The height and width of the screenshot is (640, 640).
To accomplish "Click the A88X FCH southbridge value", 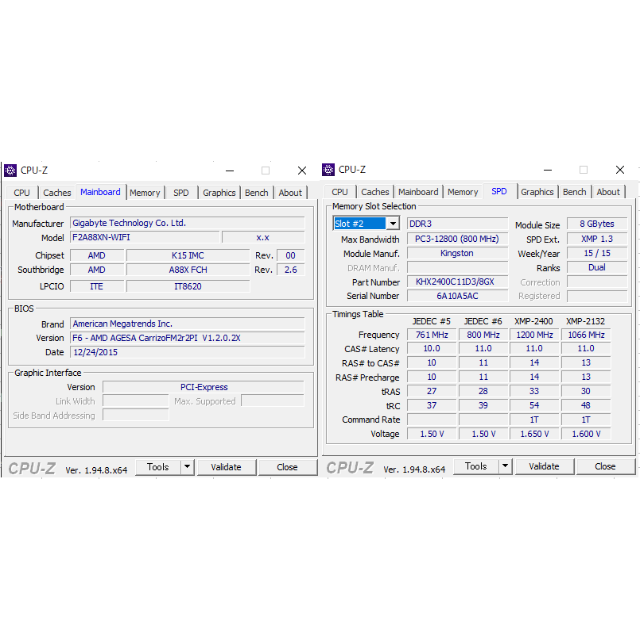I will [x=188, y=270].
